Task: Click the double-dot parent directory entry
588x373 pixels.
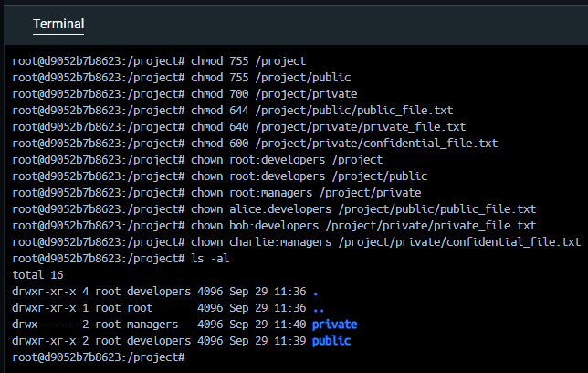Action: [316, 308]
